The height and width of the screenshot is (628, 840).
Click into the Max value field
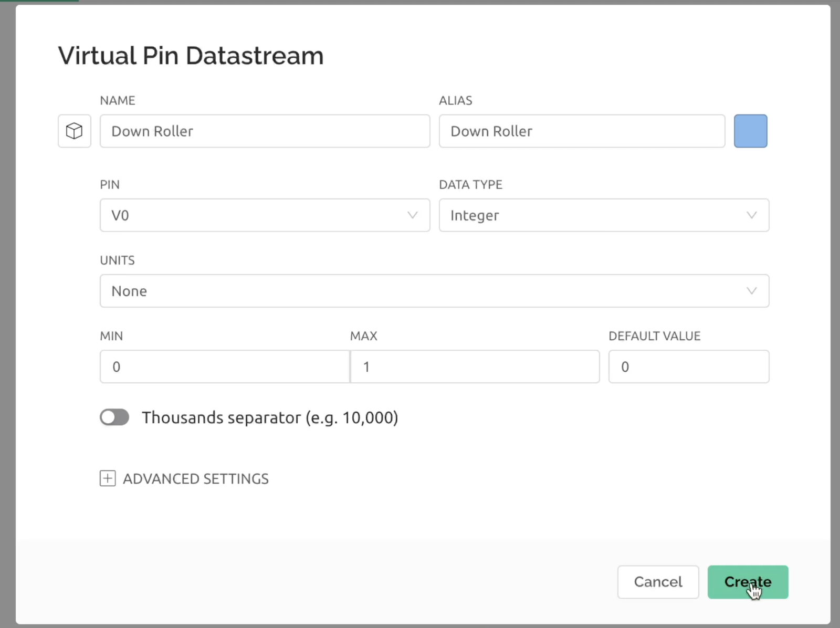[x=475, y=367]
